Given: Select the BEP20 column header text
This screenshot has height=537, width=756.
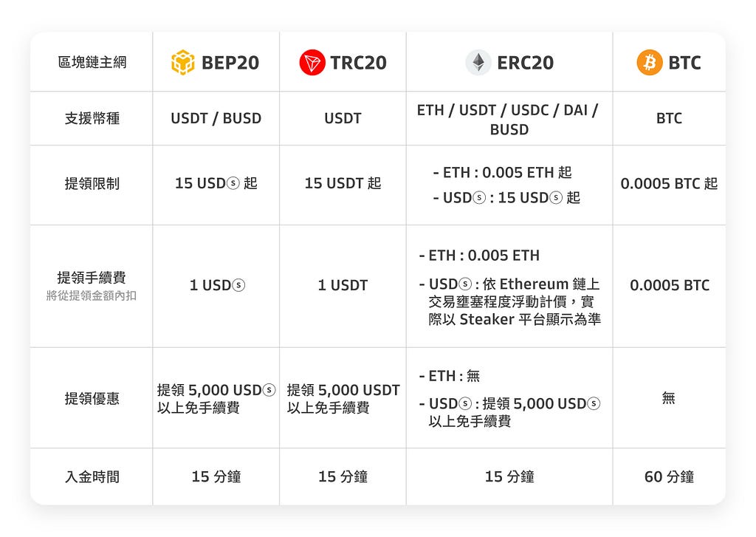Looking at the screenshot, I should (230, 63).
